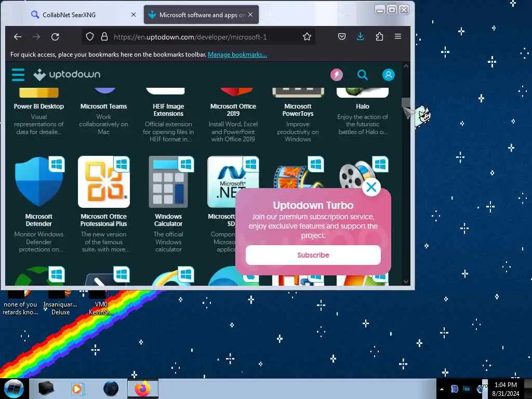Open the Windows Calculator app icon
Image resolution: width=532 pixels, height=399 pixels.
point(168,182)
